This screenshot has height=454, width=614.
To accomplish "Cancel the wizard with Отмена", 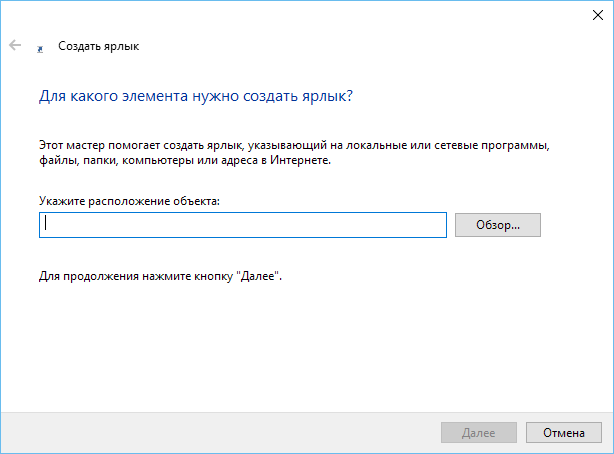I will click(x=563, y=433).
